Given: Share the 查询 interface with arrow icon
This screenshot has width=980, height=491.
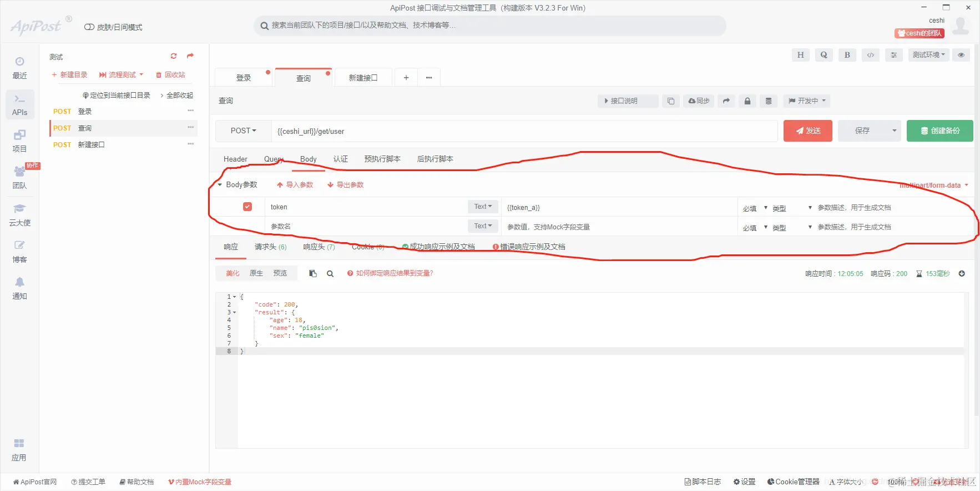Looking at the screenshot, I should coord(726,101).
